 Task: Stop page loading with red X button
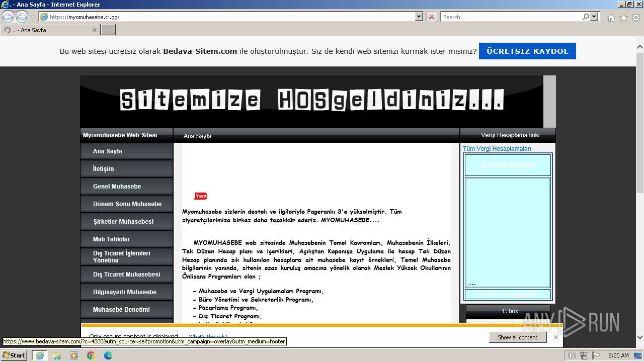click(x=432, y=17)
